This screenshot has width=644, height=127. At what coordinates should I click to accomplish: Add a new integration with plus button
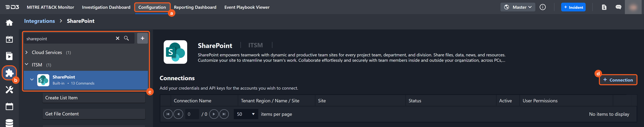pos(142,38)
